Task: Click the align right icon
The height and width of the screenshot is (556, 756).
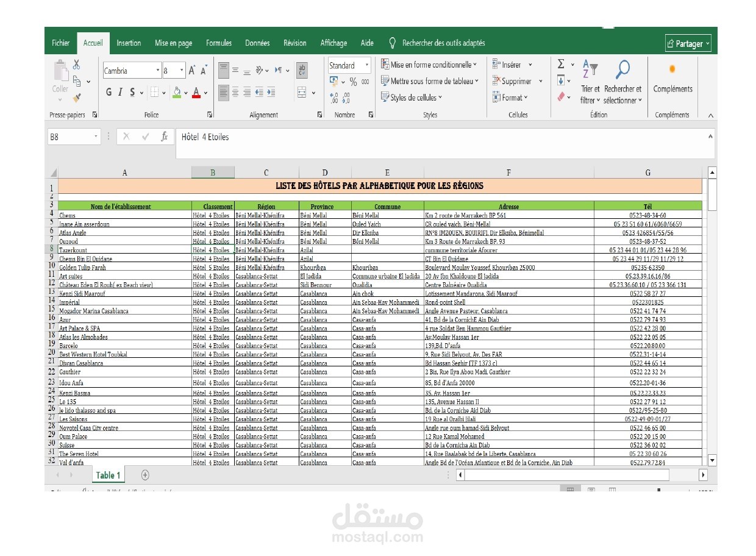Action: [x=247, y=92]
